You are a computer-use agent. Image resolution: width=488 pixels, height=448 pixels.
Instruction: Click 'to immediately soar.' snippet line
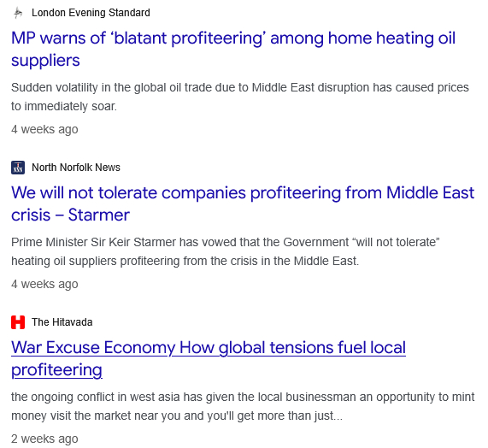click(x=64, y=107)
